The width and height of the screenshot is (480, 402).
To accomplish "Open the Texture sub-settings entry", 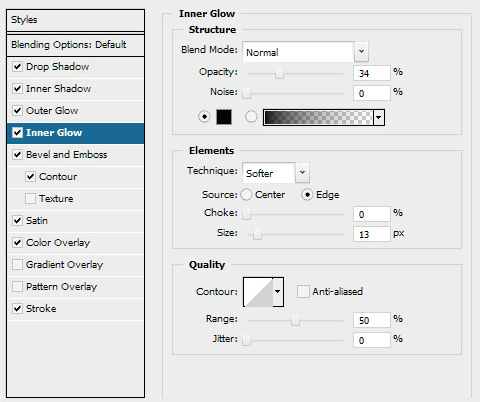I will [56, 199].
